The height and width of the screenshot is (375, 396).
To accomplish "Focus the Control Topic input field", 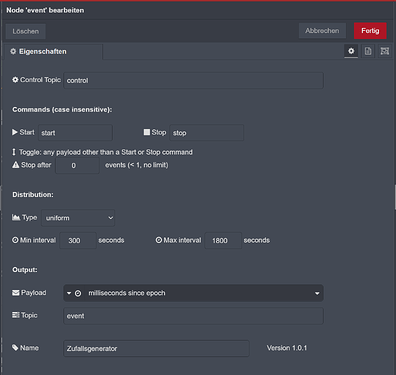I will 193,80.
